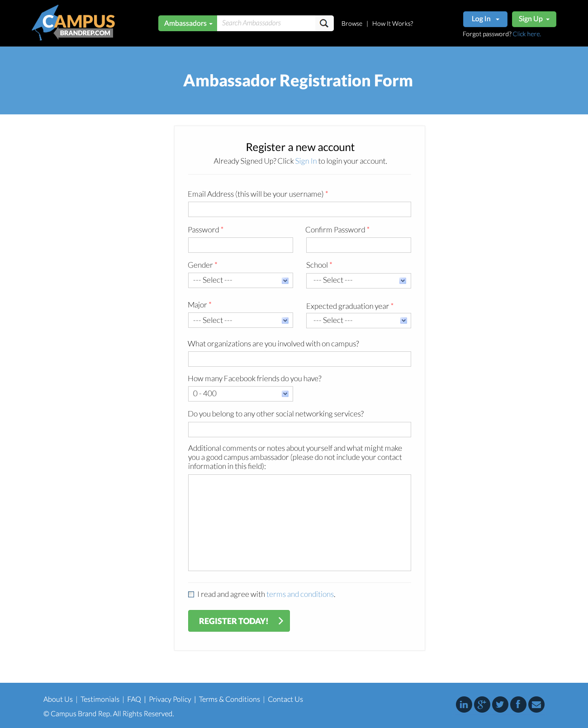Click the search magnifier icon

pyautogui.click(x=324, y=24)
